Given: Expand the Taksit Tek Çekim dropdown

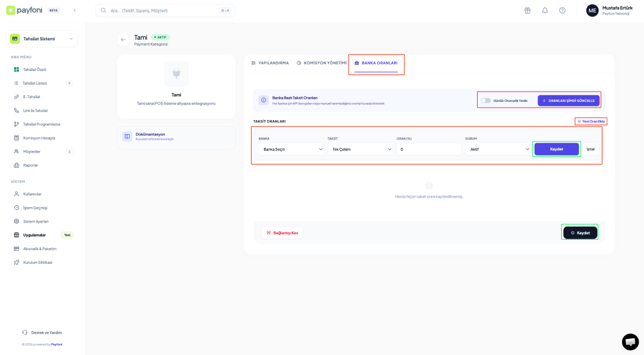Looking at the screenshot, I should click(360, 149).
